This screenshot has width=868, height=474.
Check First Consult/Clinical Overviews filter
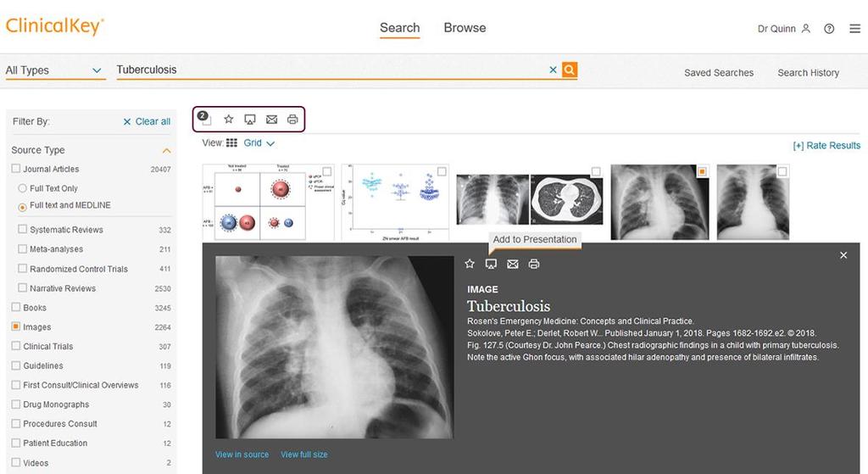tap(16, 384)
